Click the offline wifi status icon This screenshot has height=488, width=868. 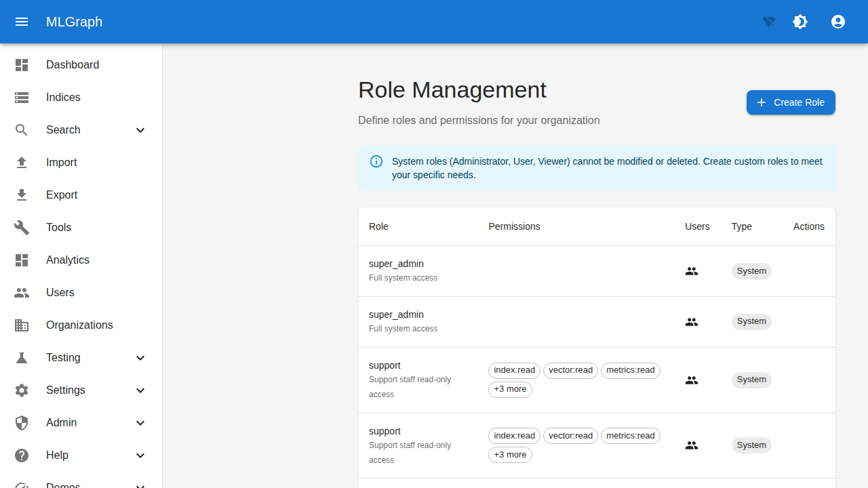tap(768, 22)
